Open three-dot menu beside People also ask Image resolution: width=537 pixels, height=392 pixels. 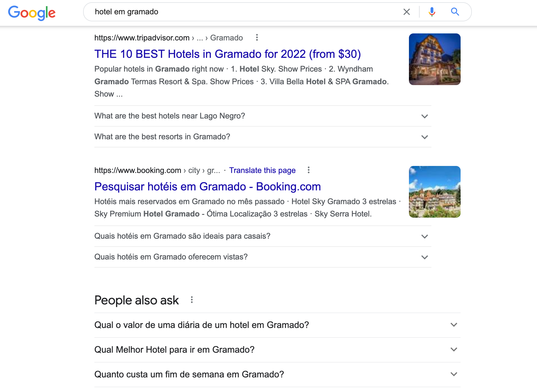tap(192, 300)
